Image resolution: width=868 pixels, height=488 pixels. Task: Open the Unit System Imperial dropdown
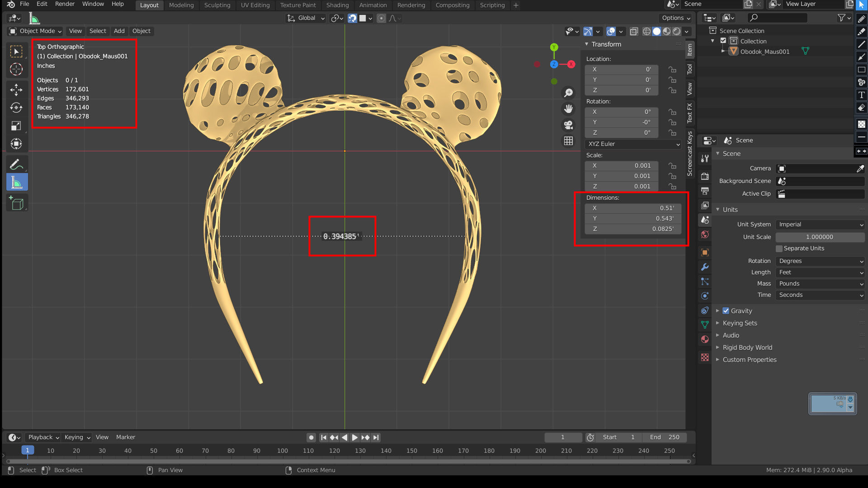tap(820, 225)
